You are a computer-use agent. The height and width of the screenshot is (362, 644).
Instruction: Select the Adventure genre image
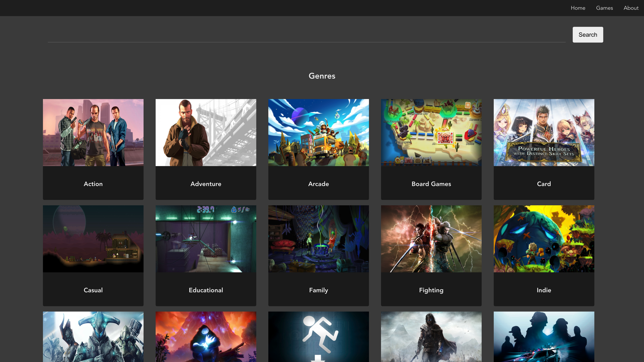tap(206, 132)
